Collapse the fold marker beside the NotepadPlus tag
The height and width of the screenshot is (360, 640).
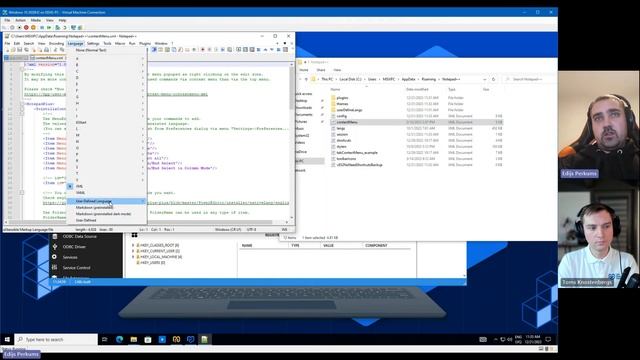coord(22,104)
